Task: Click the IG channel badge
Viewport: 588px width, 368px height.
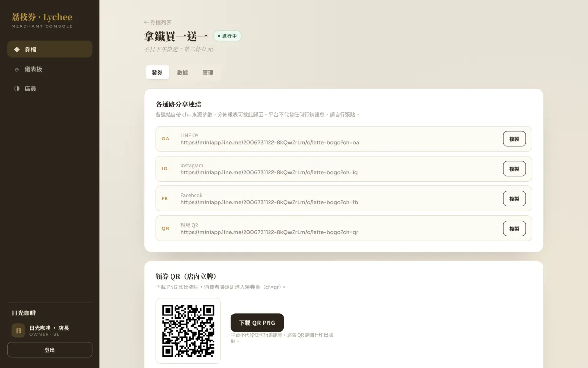Action: pyautogui.click(x=165, y=169)
